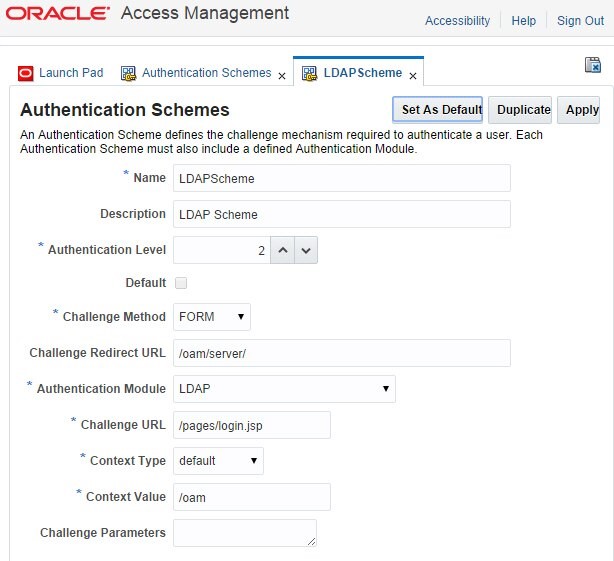
Task: Switch to the Launch Pad tab
Action: tap(71, 73)
